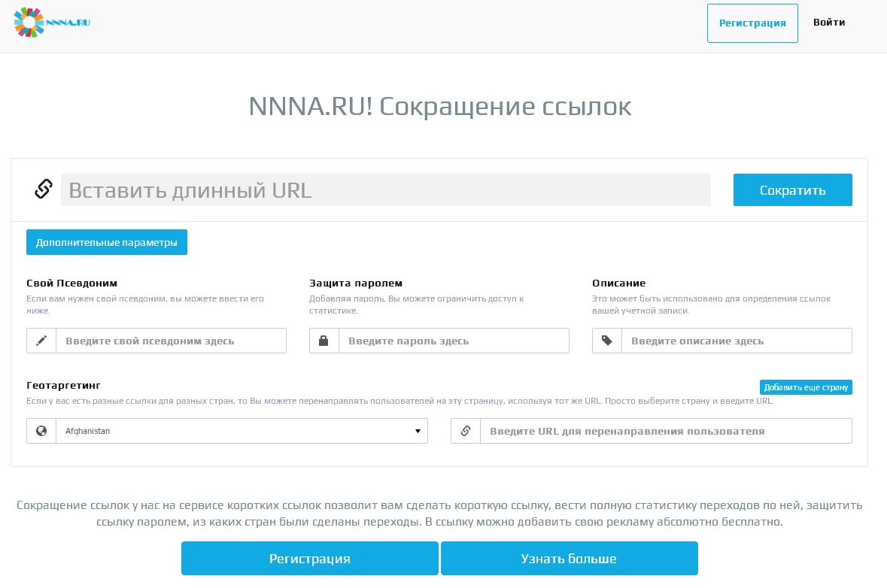This screenshot has width=887, height=588.
Task: Focus the Введите свой псевдоним здесь field
Action: pos(171,341)
